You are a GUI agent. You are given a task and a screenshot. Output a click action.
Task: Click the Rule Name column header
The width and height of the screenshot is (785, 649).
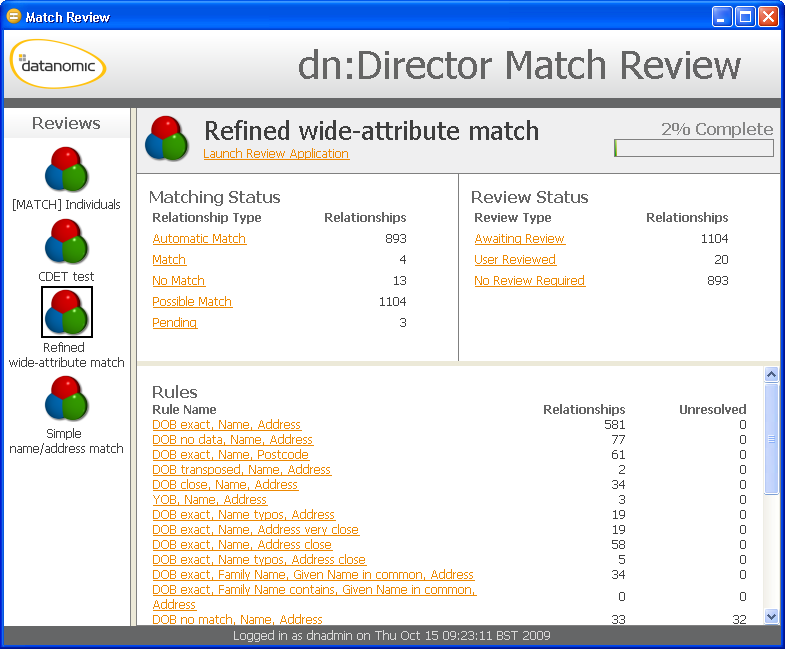pos(184,410)
